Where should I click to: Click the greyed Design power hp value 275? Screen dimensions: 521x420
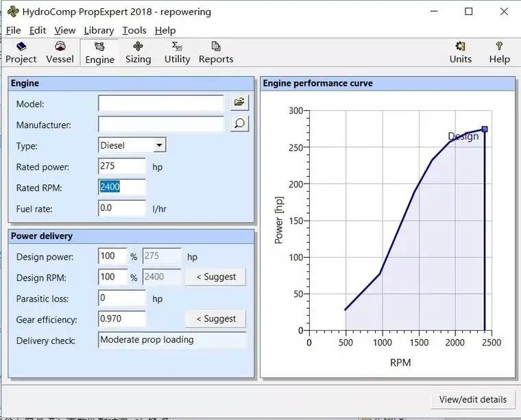point(162,256)
